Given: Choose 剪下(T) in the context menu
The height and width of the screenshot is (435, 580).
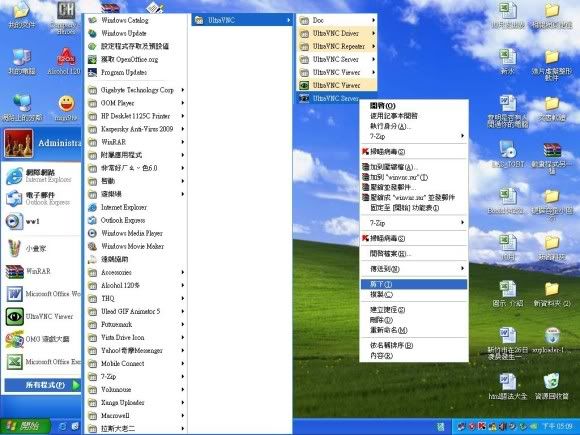Looking at the screenshot, I should tap(414, 284).
